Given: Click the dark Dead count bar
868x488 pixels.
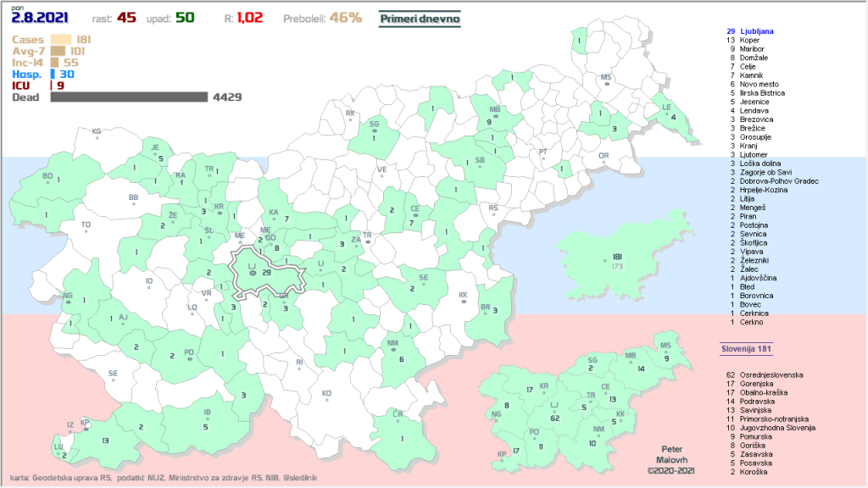Looking at the screenshot, I should click(129, 97).
